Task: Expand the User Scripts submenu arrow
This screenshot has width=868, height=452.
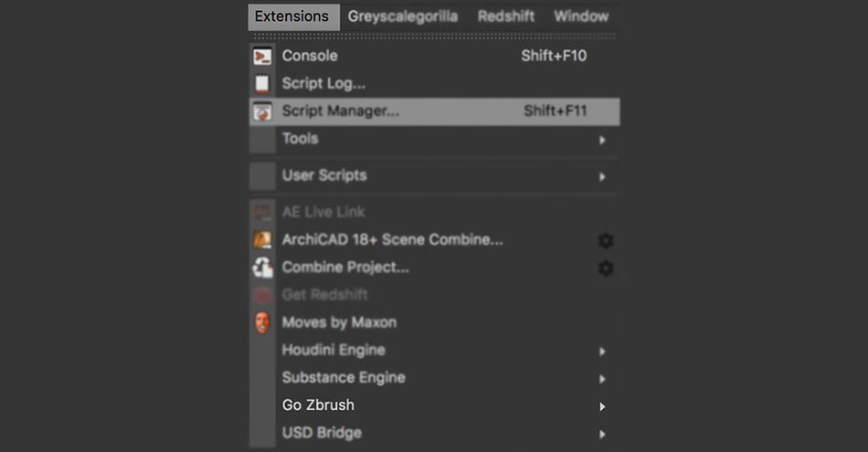Action: click(x=602, y=177)
